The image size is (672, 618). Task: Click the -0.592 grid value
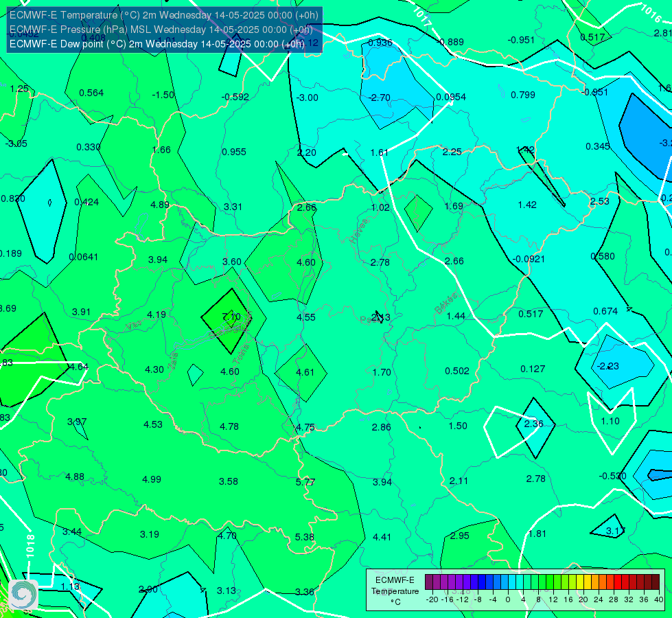point(235,97)
